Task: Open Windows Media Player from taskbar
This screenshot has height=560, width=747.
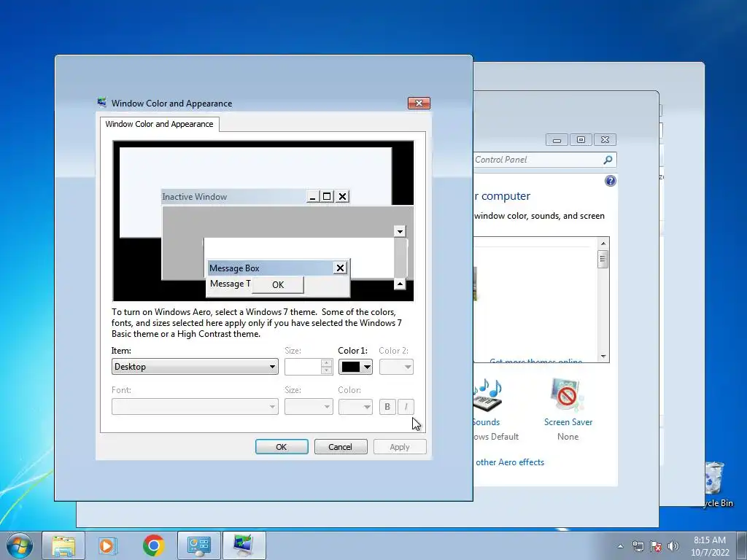Action: [108, 545]
